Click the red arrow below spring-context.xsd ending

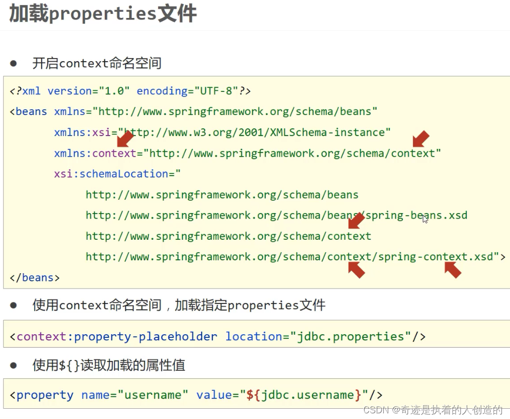(x=453, y=270)
